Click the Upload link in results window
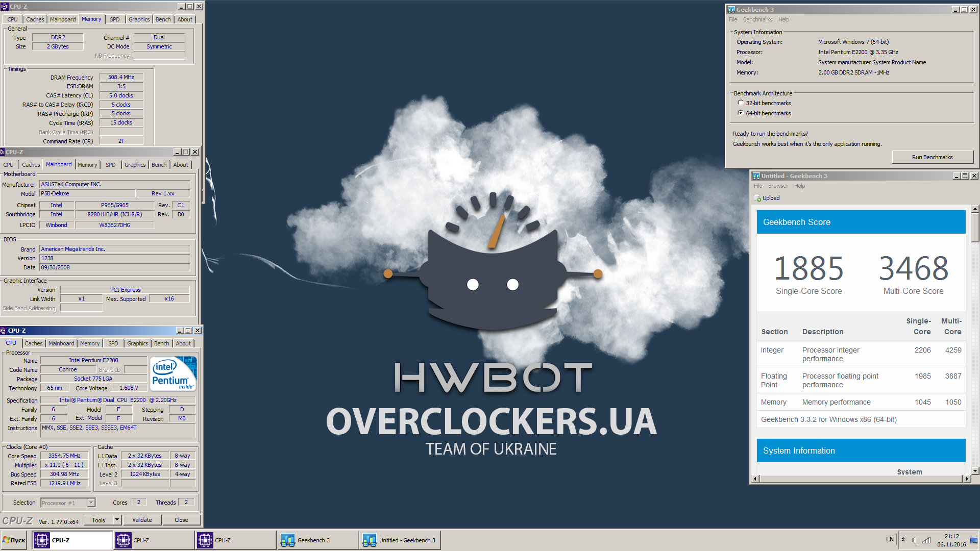Screen dimensions: 980x551 pyautogui.click(x=771, y=198)
